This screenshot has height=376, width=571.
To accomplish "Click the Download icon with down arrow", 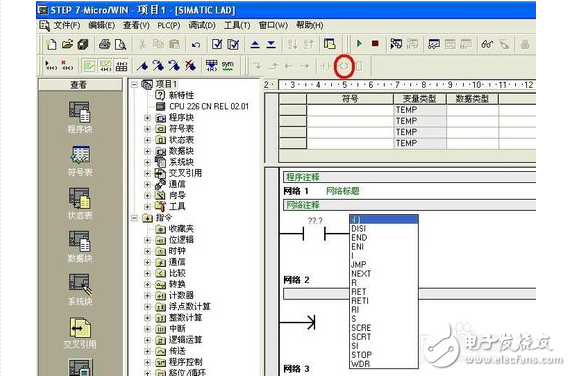I will coord(271,44).
